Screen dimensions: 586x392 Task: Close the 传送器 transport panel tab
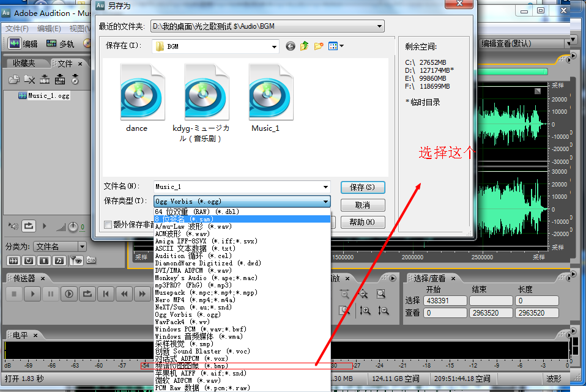[x=43, y=278]
